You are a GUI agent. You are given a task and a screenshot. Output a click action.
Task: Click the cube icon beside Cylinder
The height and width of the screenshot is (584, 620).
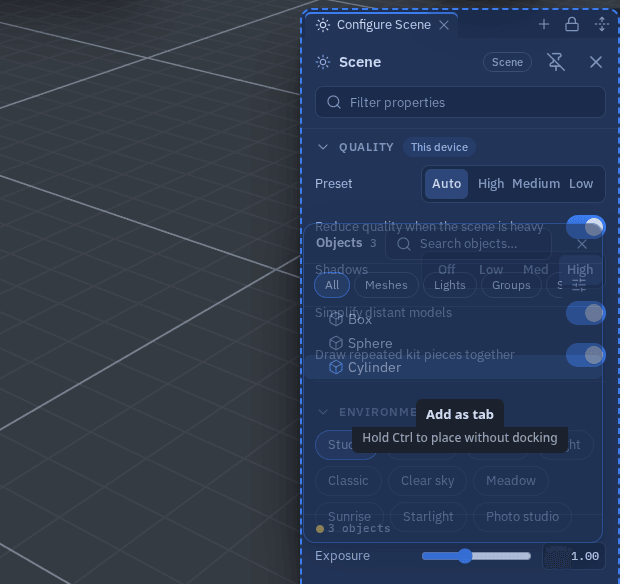pos(336,367)
